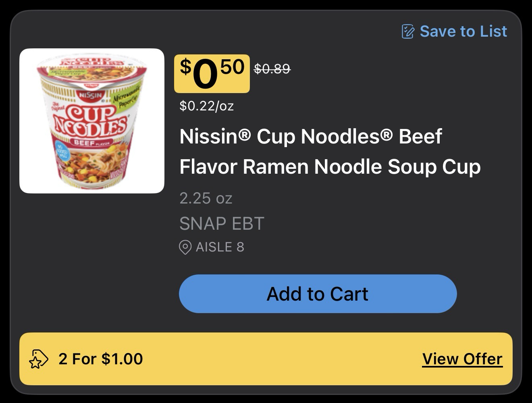Click the yellow $0.50 sale price badge
The image size is (532, 403).
point(212,73)
